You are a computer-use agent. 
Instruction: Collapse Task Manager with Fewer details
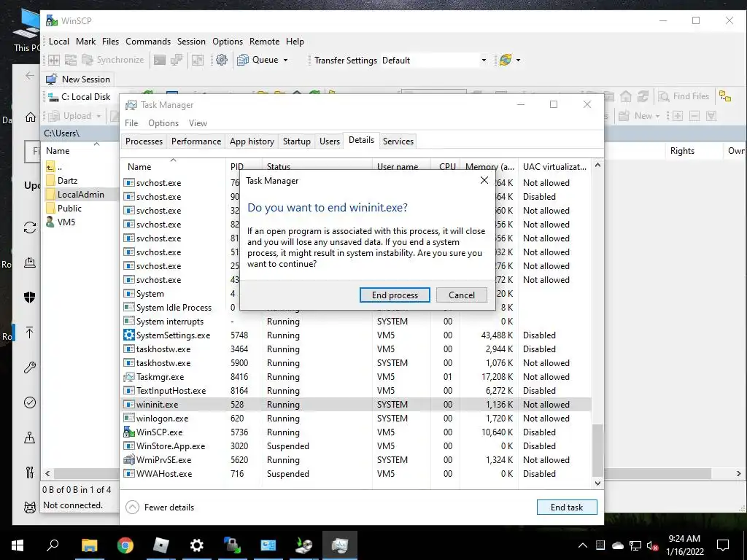coord(160,507)
